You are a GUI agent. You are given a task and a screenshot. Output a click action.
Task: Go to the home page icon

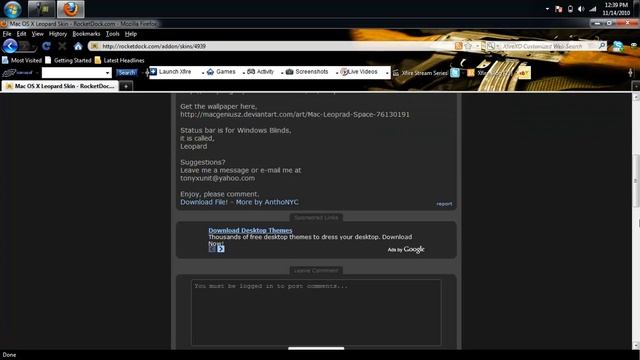coord(78,46)
